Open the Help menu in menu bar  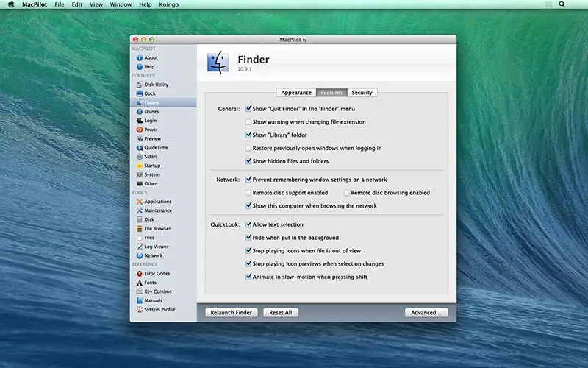pyautogui.click(x=146, y=4)
